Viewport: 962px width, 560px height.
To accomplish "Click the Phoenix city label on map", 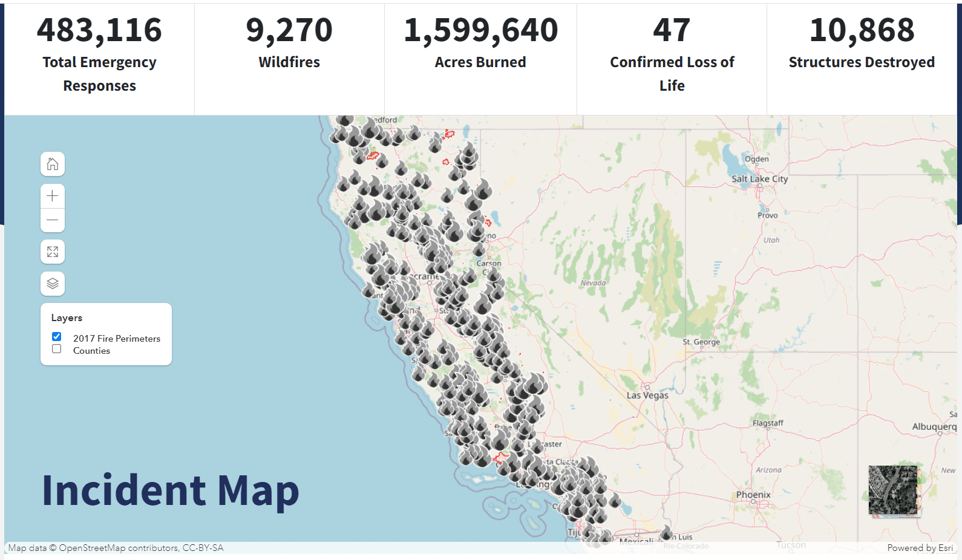I will 753,495.
